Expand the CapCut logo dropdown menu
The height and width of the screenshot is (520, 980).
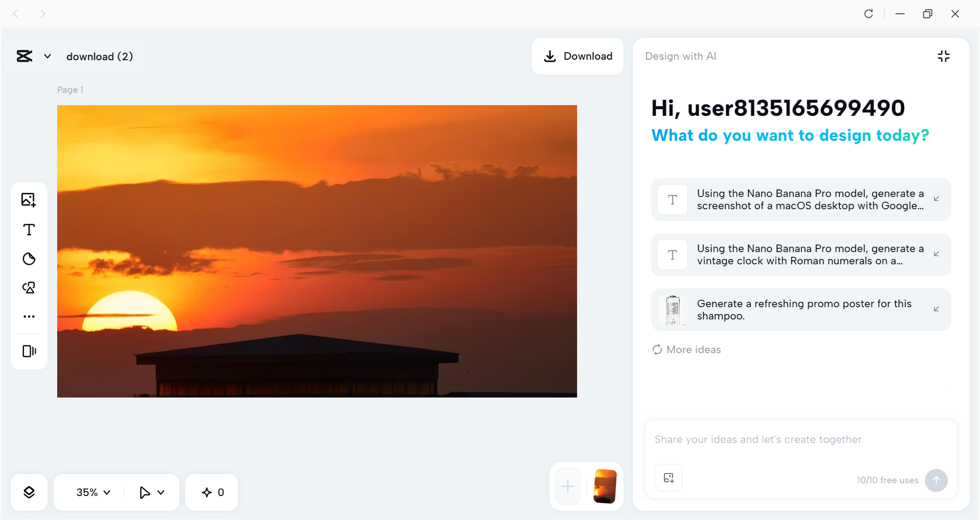coord(47,56)
